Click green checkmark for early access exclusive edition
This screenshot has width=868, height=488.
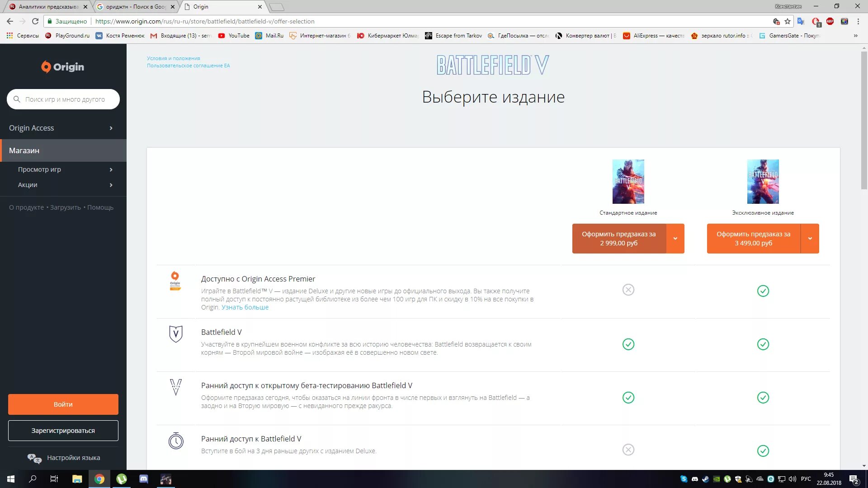763,450
